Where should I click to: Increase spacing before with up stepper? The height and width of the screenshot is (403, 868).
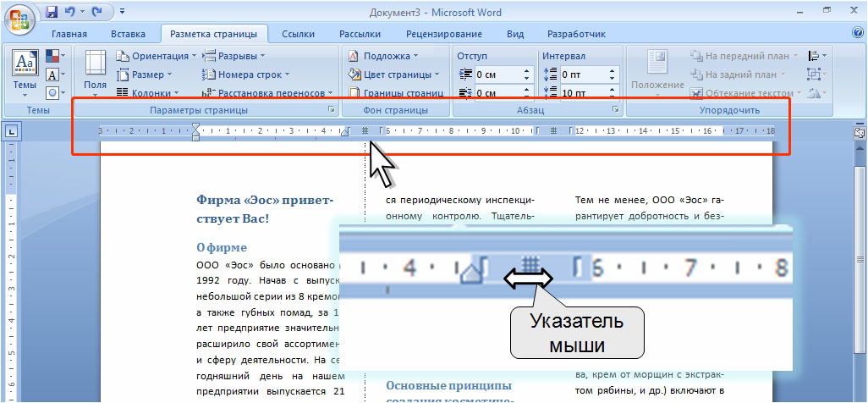coord(613,71)
